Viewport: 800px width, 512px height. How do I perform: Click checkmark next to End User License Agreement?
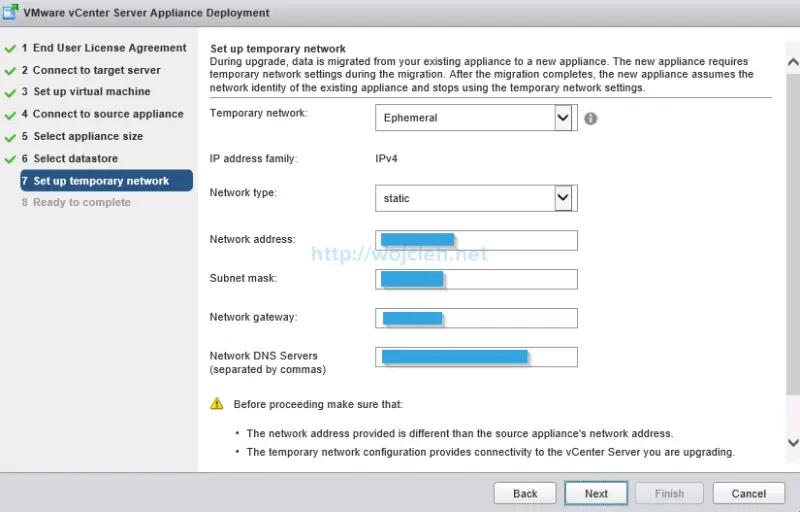10,48
